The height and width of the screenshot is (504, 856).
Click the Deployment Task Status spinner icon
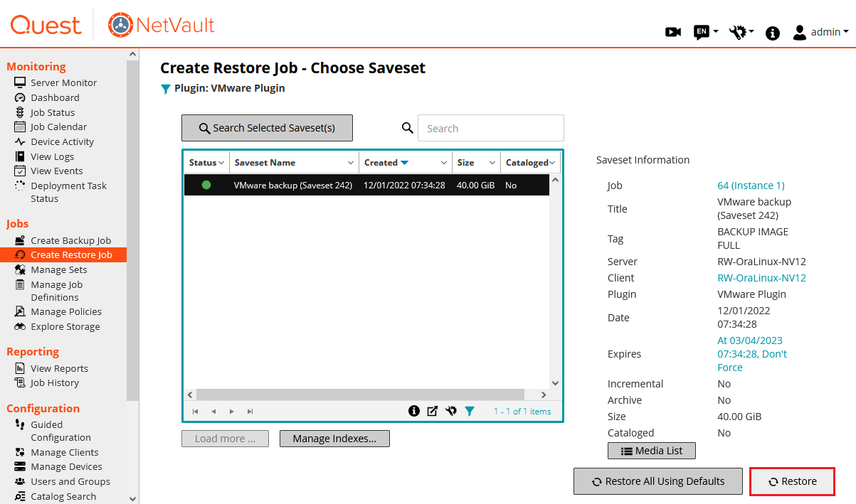click(x=20, y=186)
